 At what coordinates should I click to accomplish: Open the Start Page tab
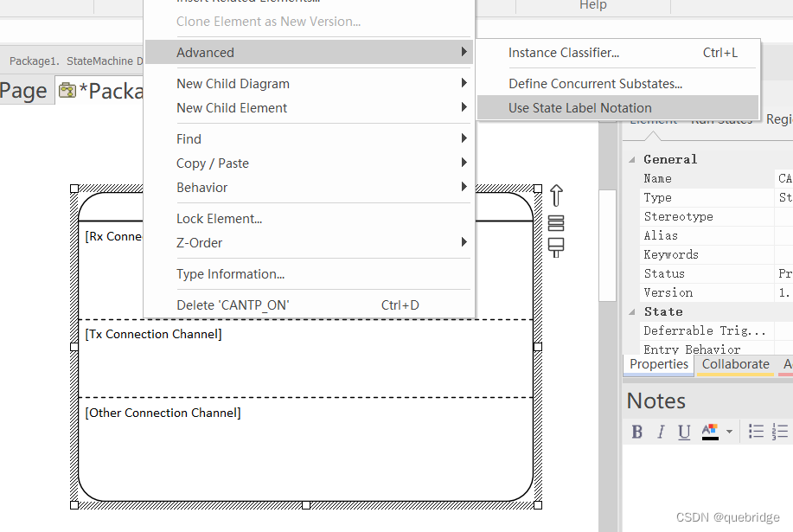point(26,91)
